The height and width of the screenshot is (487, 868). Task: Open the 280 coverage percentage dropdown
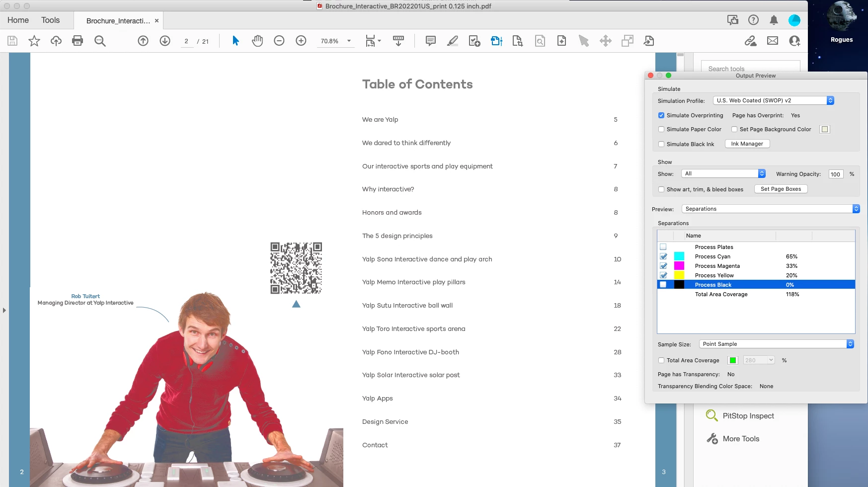tap(759, 360)
